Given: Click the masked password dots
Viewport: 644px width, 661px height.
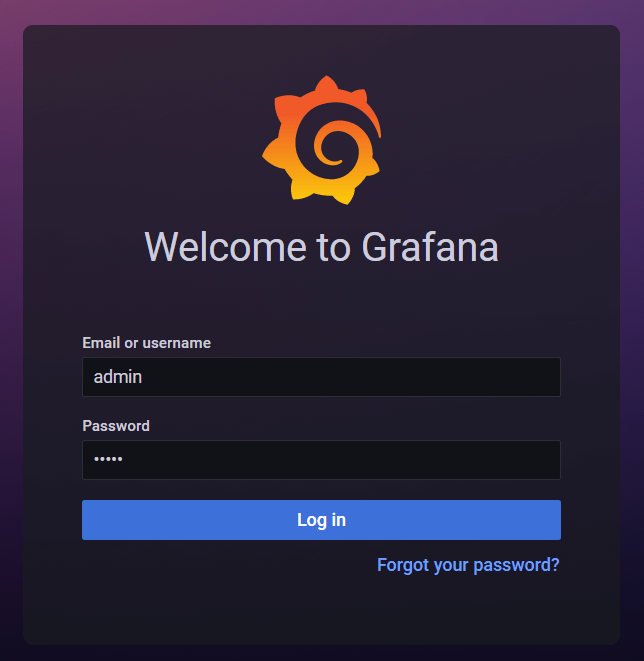Looking at the screenshot, I should click(108, 459).
